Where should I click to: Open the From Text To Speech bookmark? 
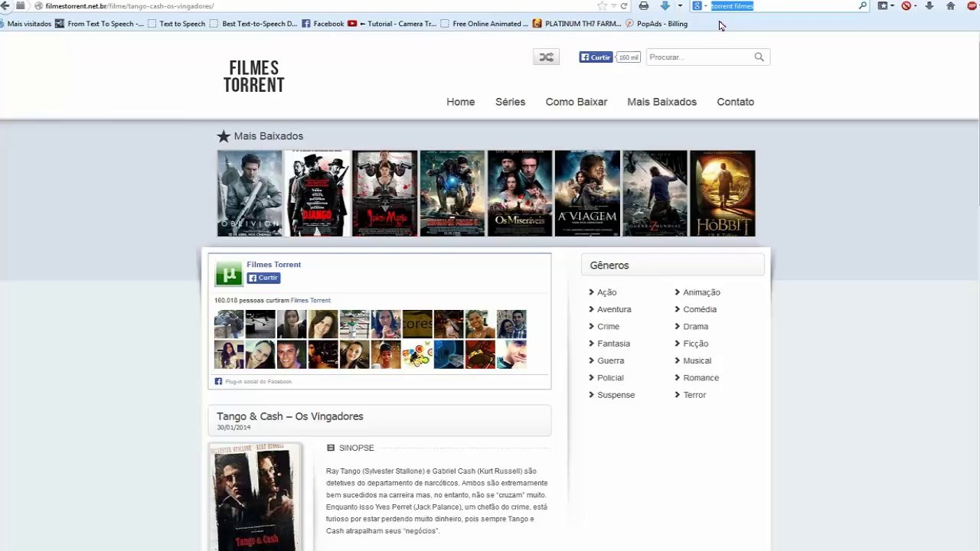tap(100, 24)
